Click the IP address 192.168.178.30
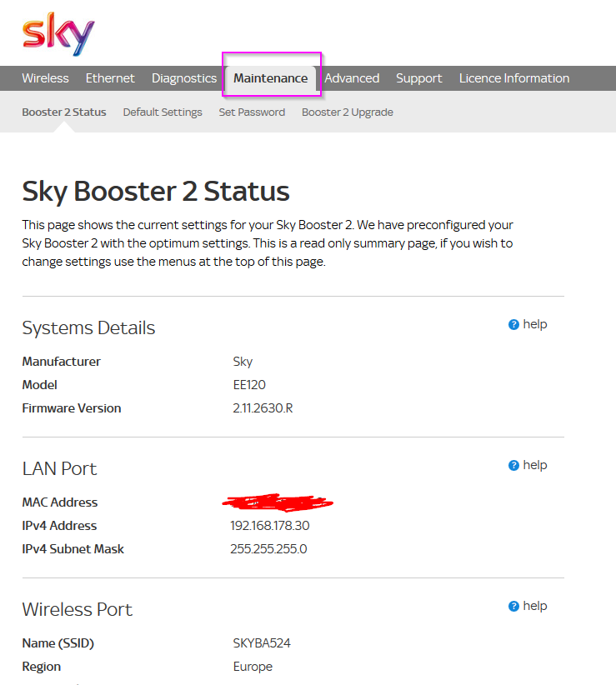 click(x=270, y=526)
